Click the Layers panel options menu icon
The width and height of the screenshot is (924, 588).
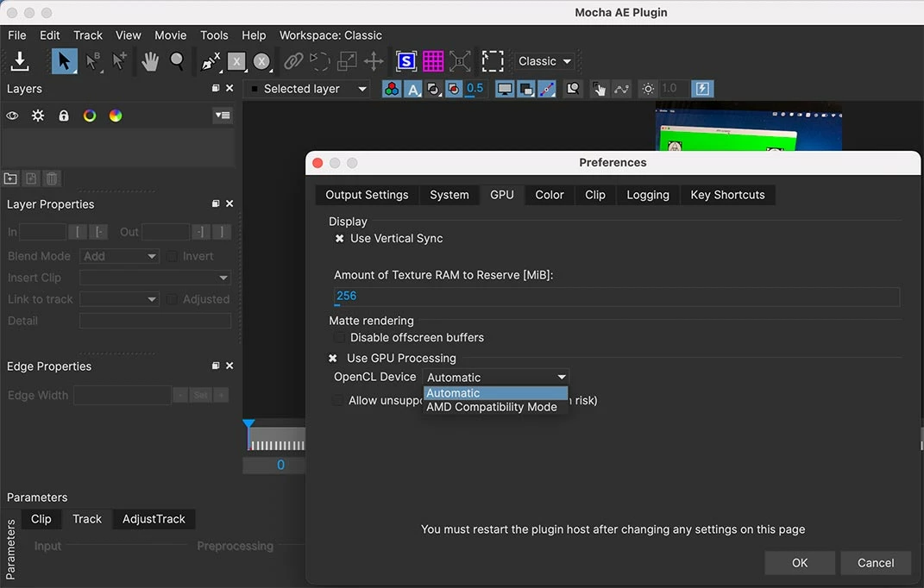coord(223,116)
